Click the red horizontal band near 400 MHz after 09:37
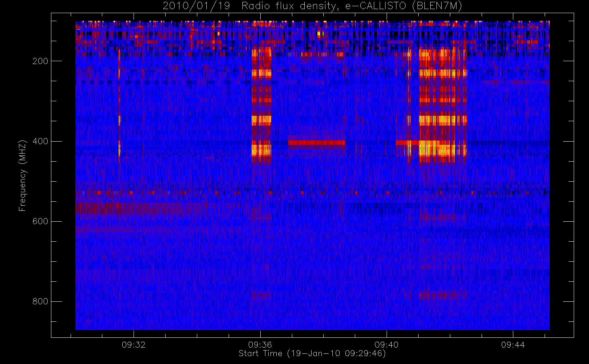 (316, 143)
